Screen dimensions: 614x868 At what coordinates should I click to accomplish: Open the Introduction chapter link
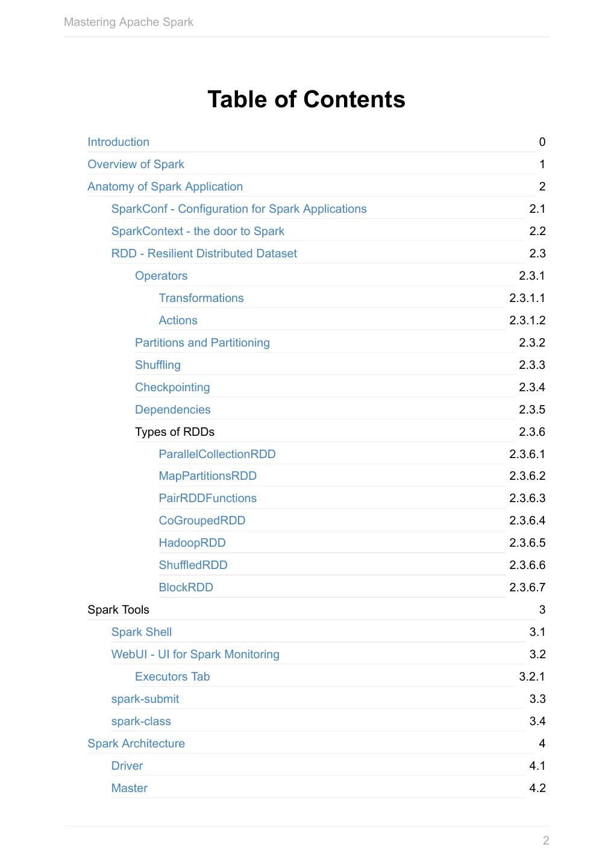[118, 142]
